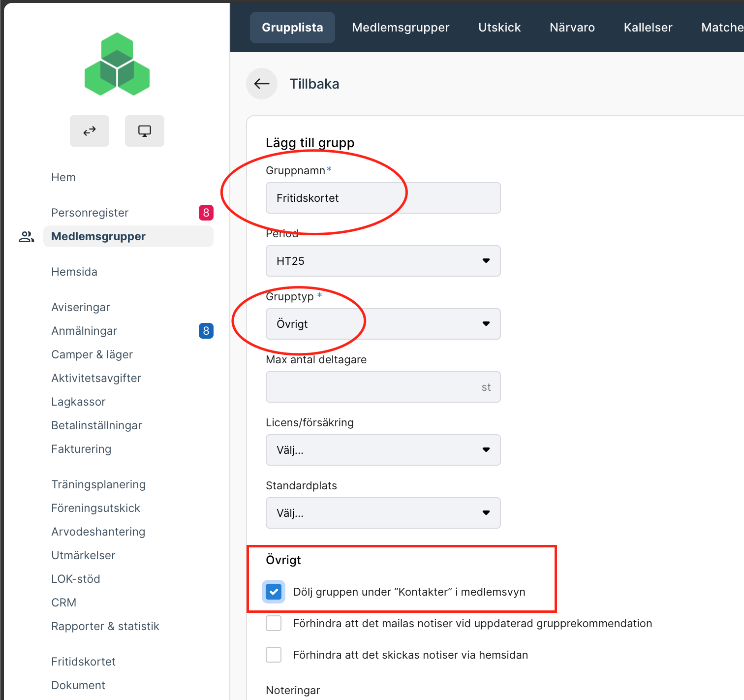Open Utmärkelser in the sidebar
The width and height of the screenshot is (744, 700).
pyautogui.click(x=83, y=555)
